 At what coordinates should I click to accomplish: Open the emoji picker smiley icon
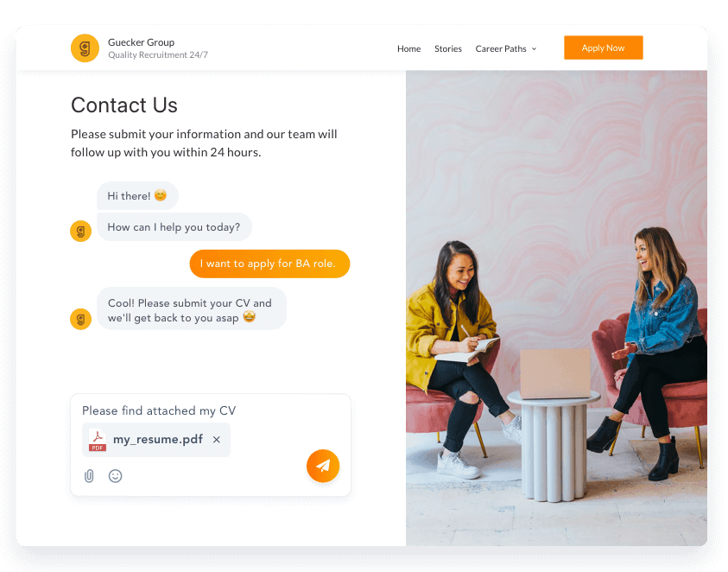[115, 476]
